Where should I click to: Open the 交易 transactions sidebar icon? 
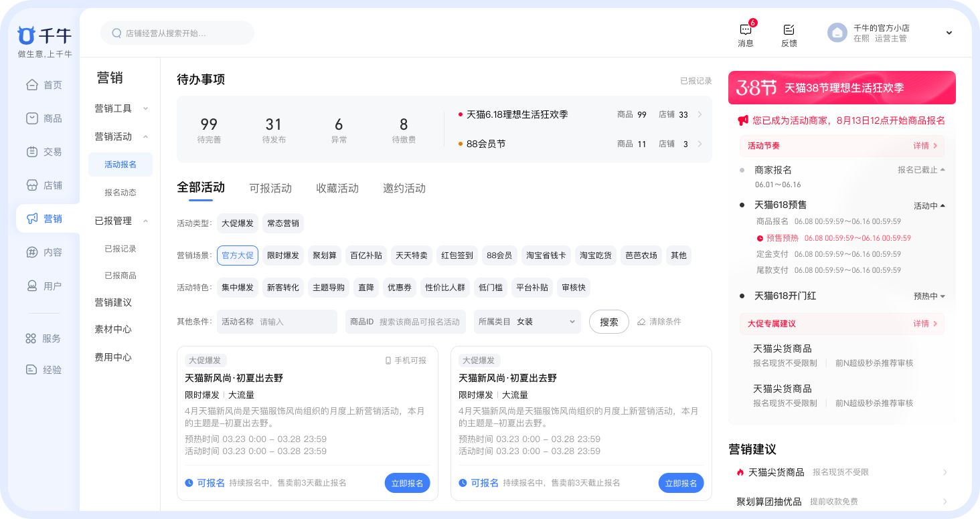click(x=32, y=152)
